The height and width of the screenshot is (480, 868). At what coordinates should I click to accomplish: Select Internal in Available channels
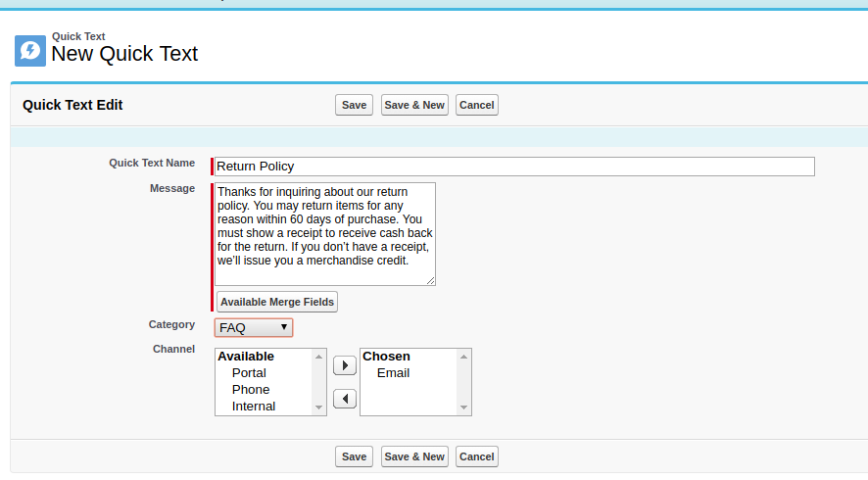254,406
